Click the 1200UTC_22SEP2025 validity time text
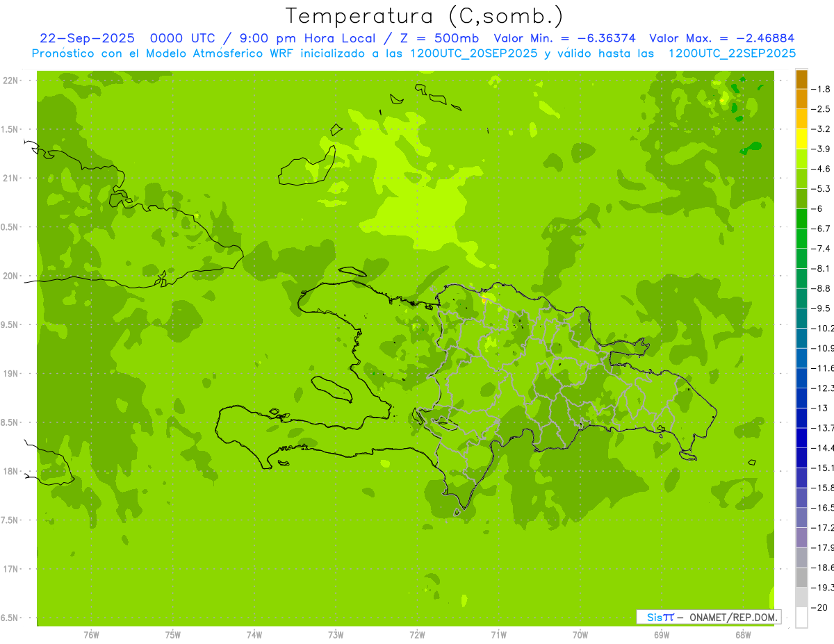The height and width of the screenshot is (644, 834). pyautogui.click(x=732, y=53)
